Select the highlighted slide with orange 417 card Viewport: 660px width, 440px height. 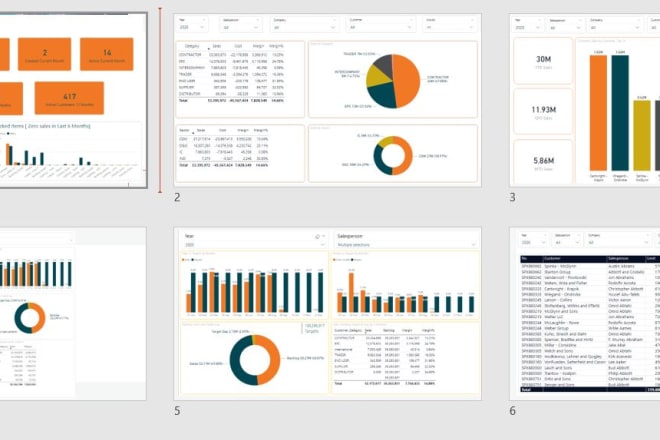click(73, 100)
